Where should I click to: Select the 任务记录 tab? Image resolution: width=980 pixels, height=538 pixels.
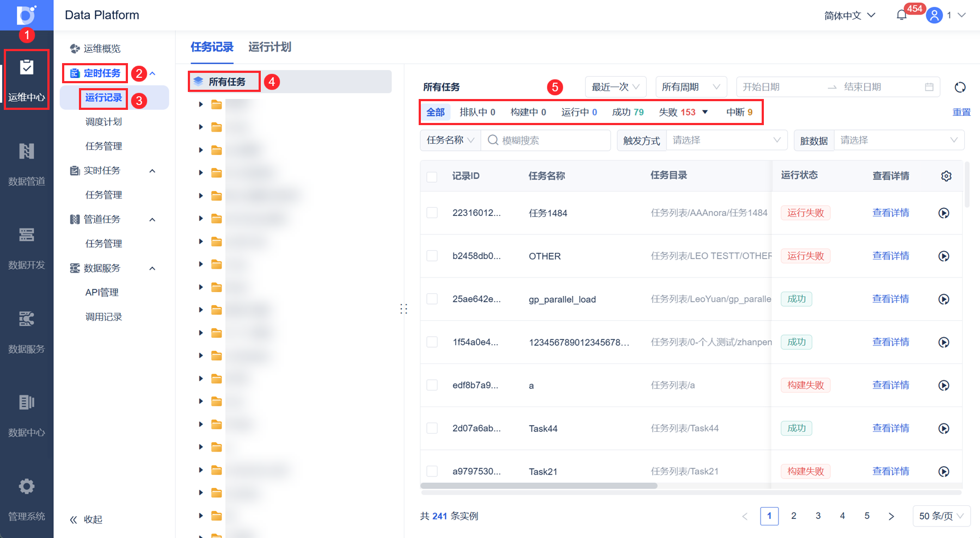click(x=212, y=47)
